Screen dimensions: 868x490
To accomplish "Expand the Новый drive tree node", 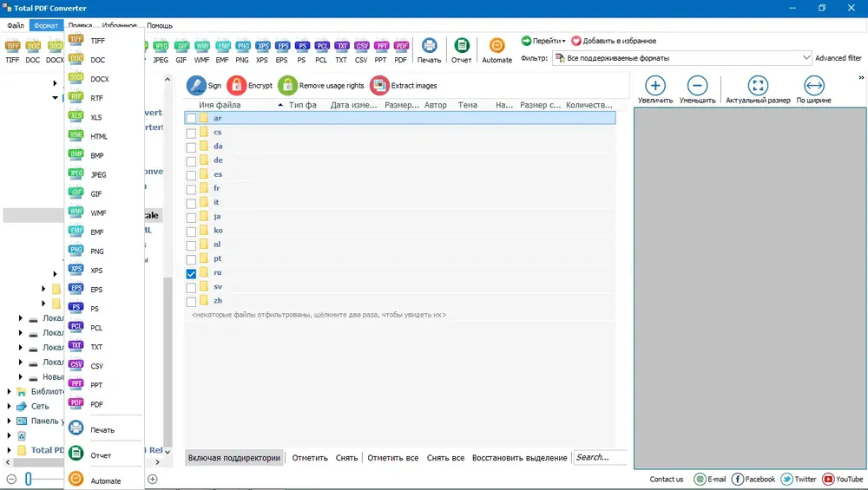I will 21,377.
